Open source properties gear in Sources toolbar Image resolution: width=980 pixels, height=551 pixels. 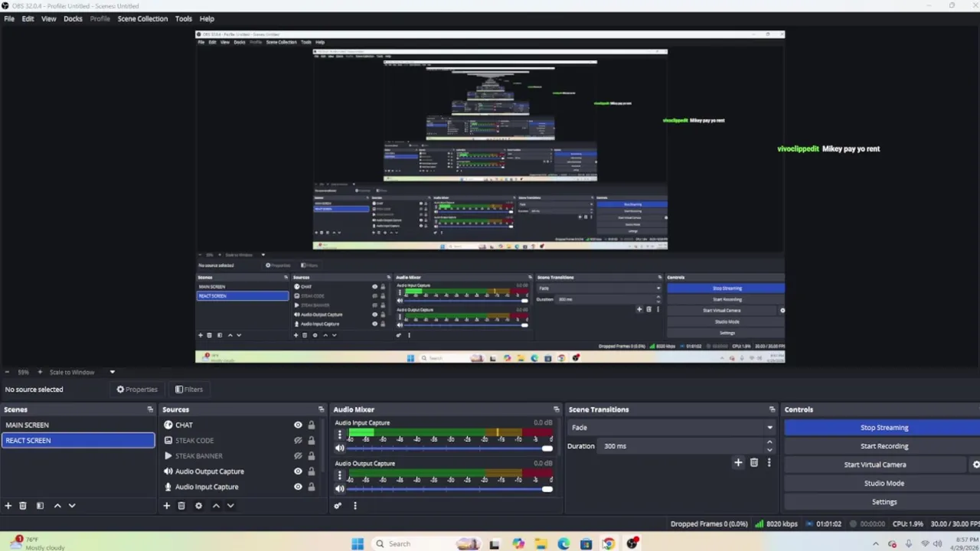pyautogui.click(x=198, y=505)
